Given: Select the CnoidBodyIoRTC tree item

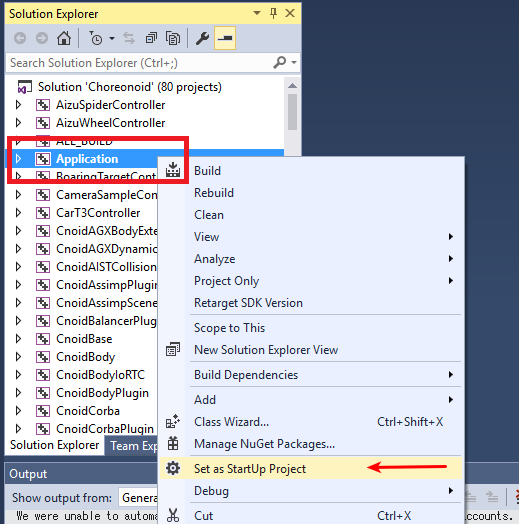Looking at the screenshot, I should [101, 375].
